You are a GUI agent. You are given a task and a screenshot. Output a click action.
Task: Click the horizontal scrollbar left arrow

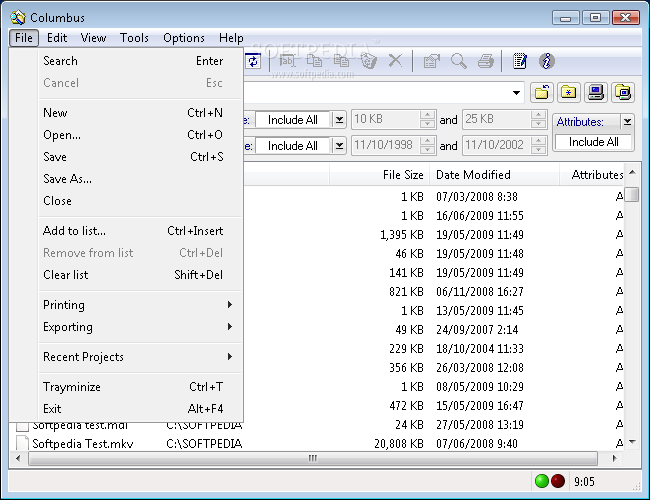point(18,458)
